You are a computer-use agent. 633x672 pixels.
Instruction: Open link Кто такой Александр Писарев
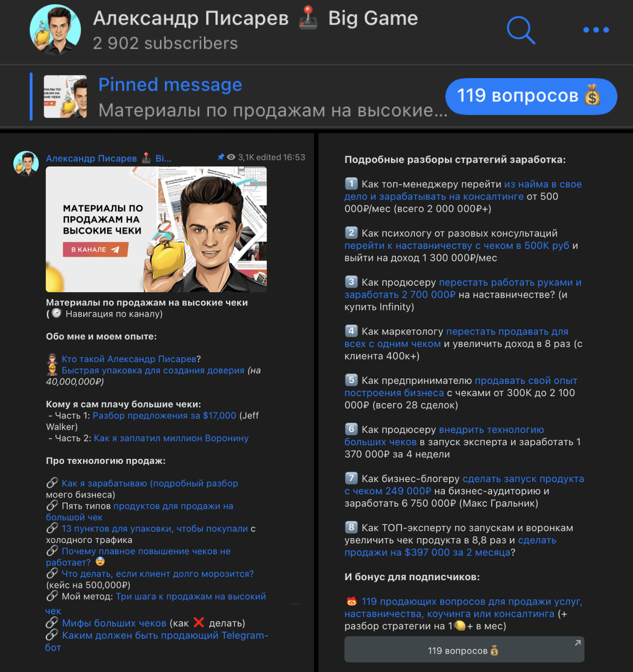coord(129,359)
